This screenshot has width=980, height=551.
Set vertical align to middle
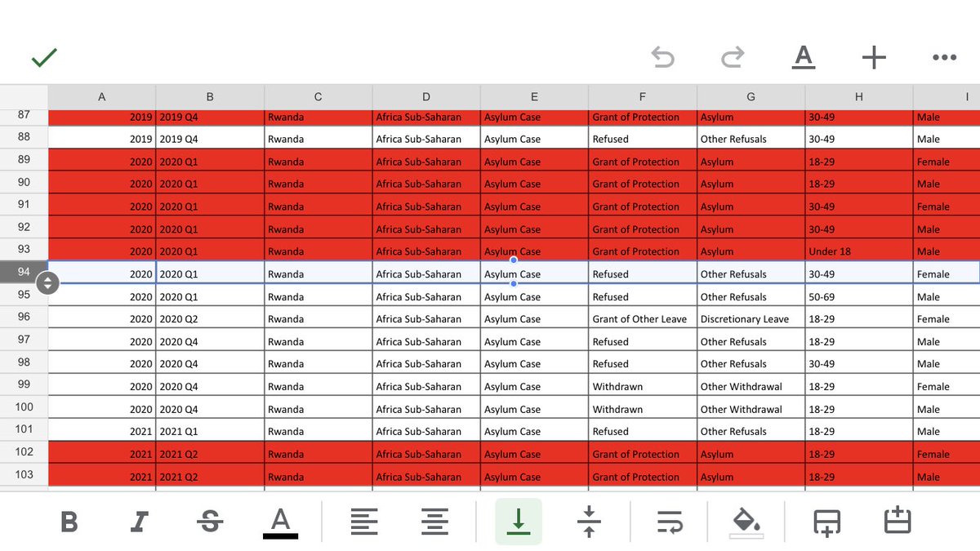pos(589,521)
